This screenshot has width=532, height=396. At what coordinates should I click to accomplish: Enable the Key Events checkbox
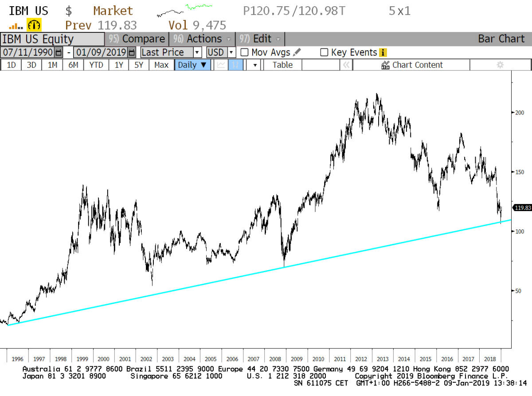324,52
